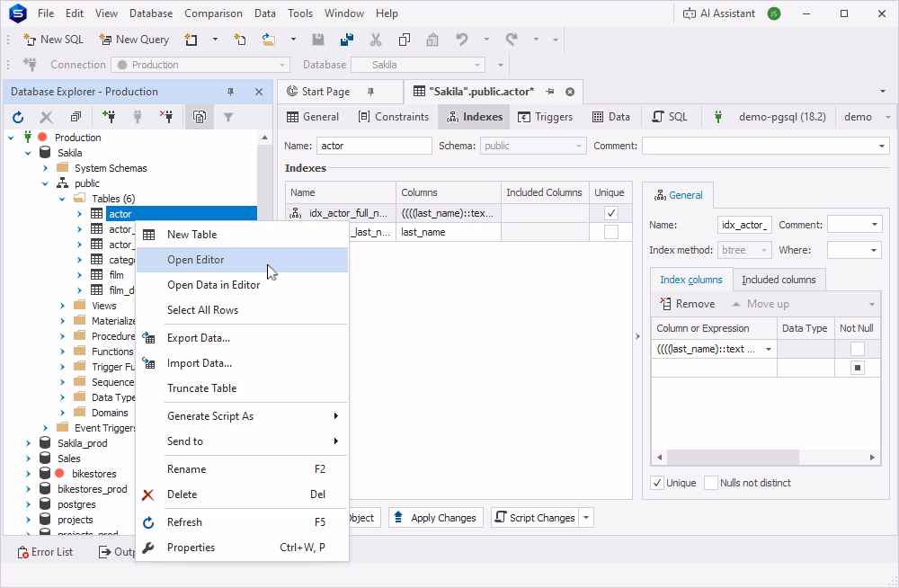Click the Undo arrow icon
899x588 pixels.
tap(461, 40)
